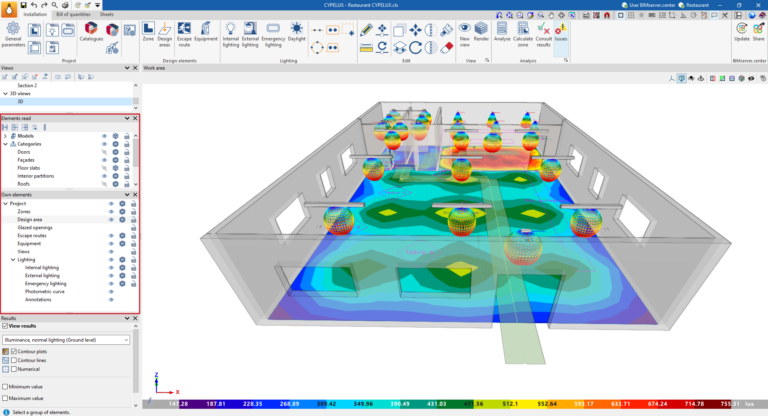This screenshot has height=416, width=768.
Task: Collapse the 3D views node
Action: click(x=5, y=93)
